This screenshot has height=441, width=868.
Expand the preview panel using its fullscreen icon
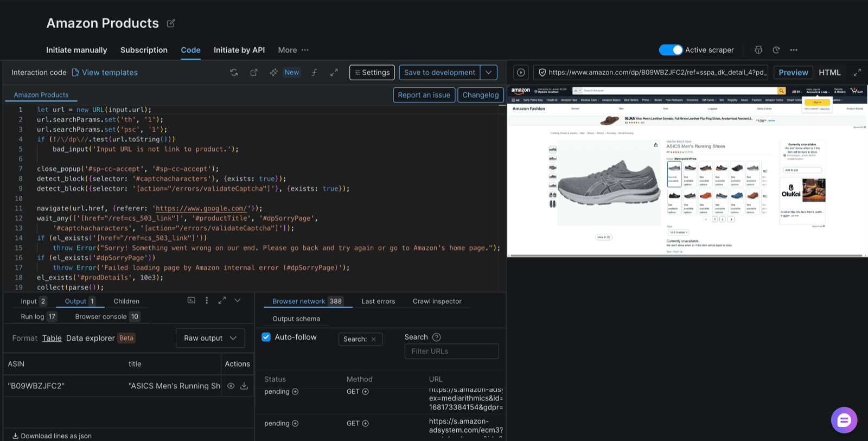click(857, 72)
